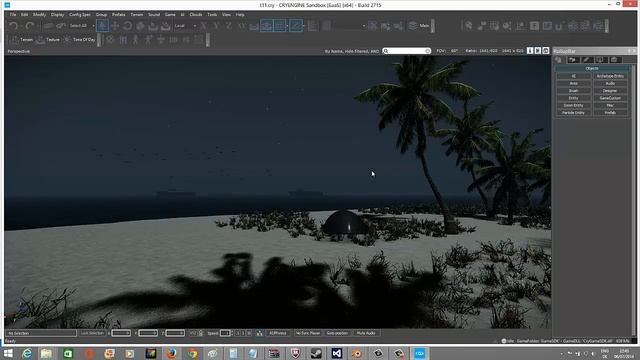Click the Undo arrow icon
Image resolution: width=640 pixels, height=360 pixels.
(x=13, y=26)
